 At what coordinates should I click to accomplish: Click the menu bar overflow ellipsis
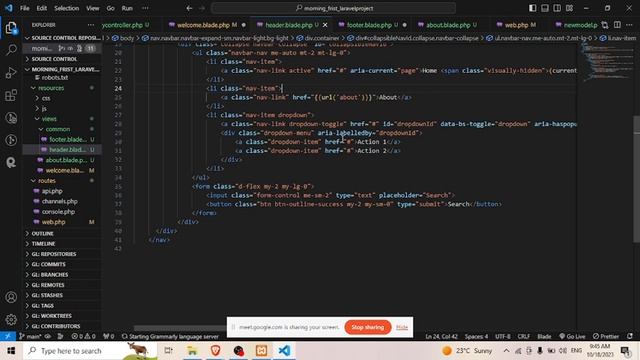pyautogui.click(x=145, y=8)
